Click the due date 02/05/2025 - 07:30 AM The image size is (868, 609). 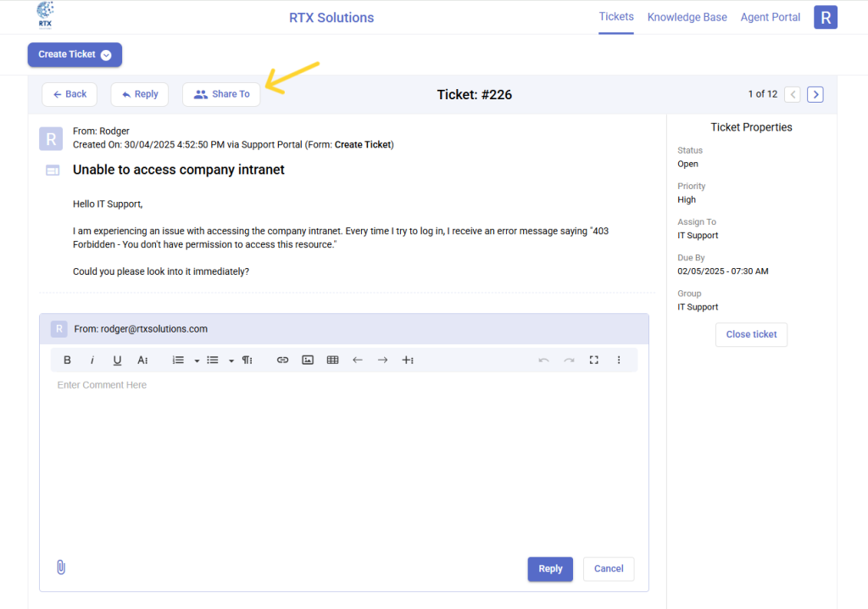pos(722,271)
